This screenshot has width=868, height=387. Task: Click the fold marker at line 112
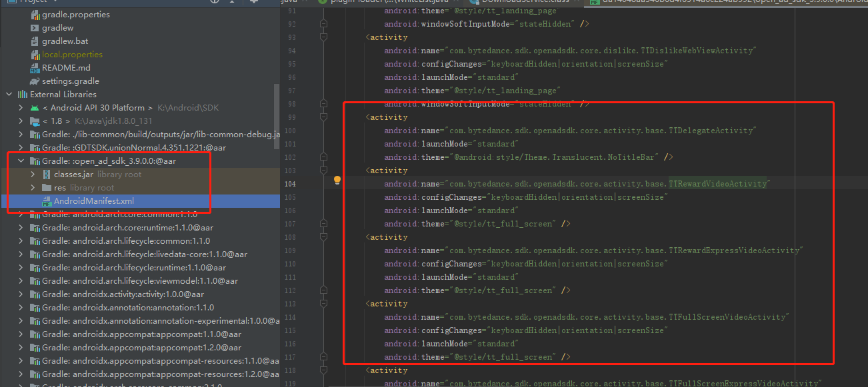click(x=323, y=290)
